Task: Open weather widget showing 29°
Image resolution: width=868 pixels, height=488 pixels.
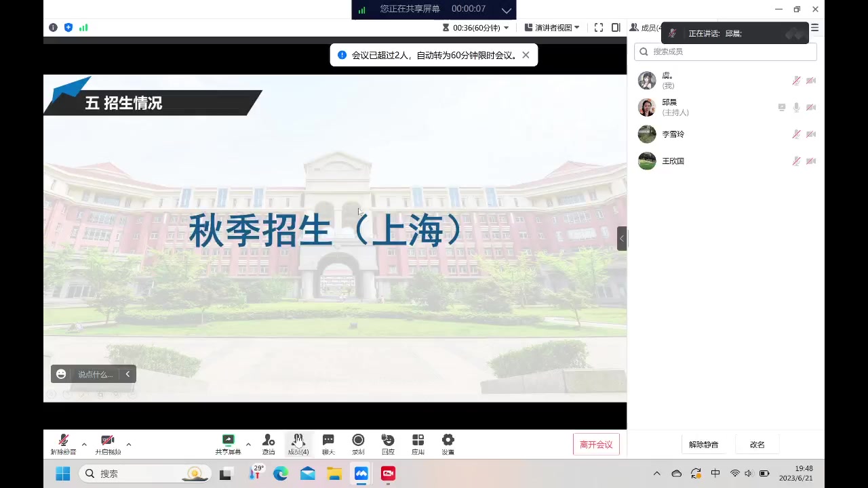Action: [256, 472]
